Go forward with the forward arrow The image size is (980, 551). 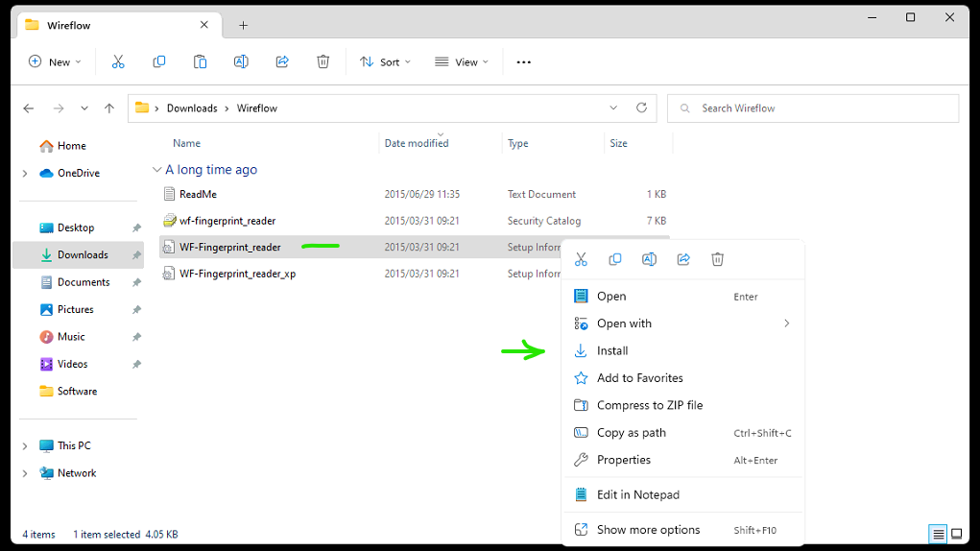point(59,108)
